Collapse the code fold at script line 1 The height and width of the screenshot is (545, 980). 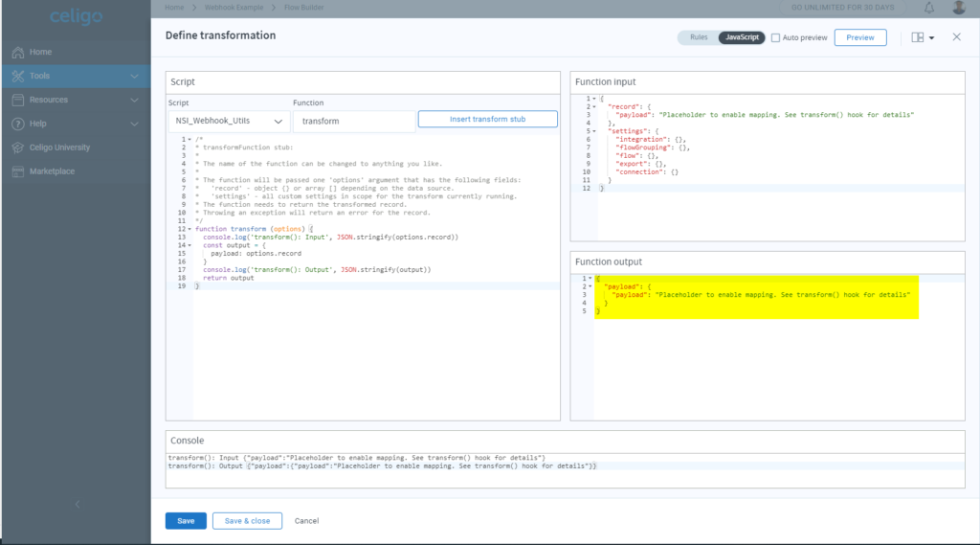click(190, 140)
